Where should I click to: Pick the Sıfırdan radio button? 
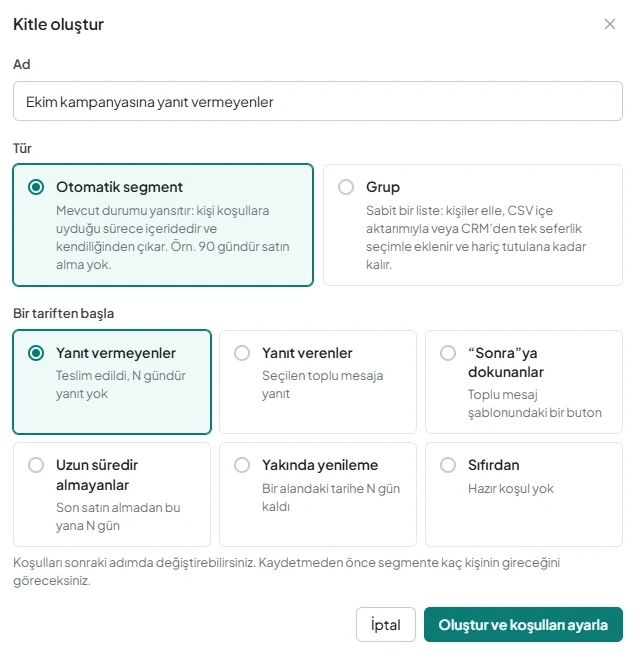(x=448, y=465)
